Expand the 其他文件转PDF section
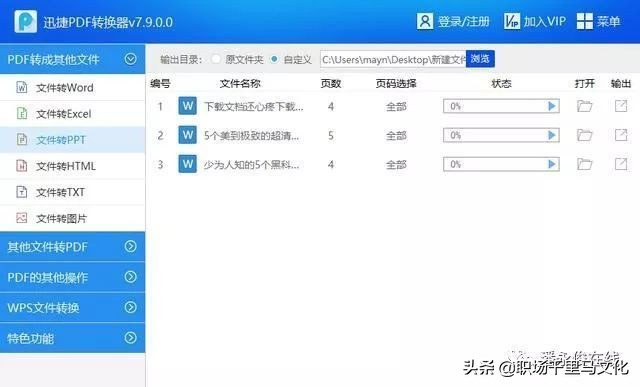Image resolution: width=640 pixels, height=387 pixels. tap(72, 247)
